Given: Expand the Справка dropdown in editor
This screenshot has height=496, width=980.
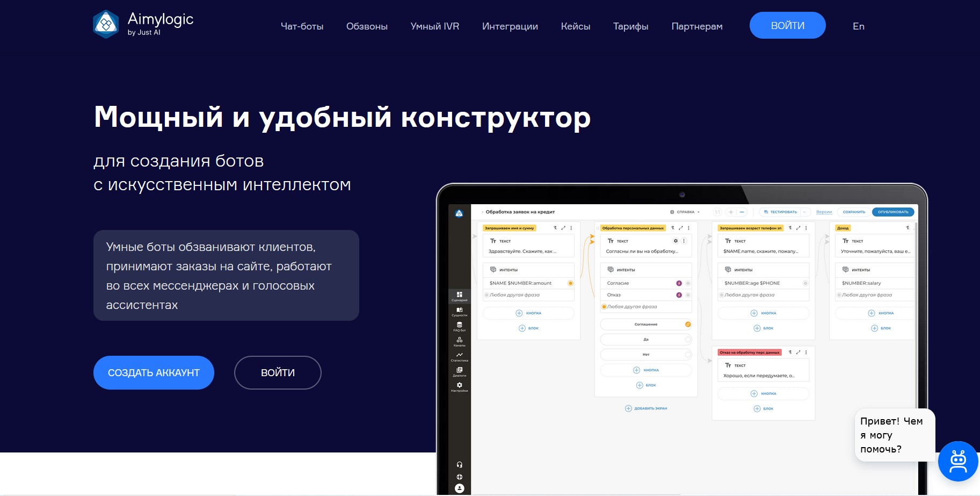Looking at the screenshot, I should 685,212.
